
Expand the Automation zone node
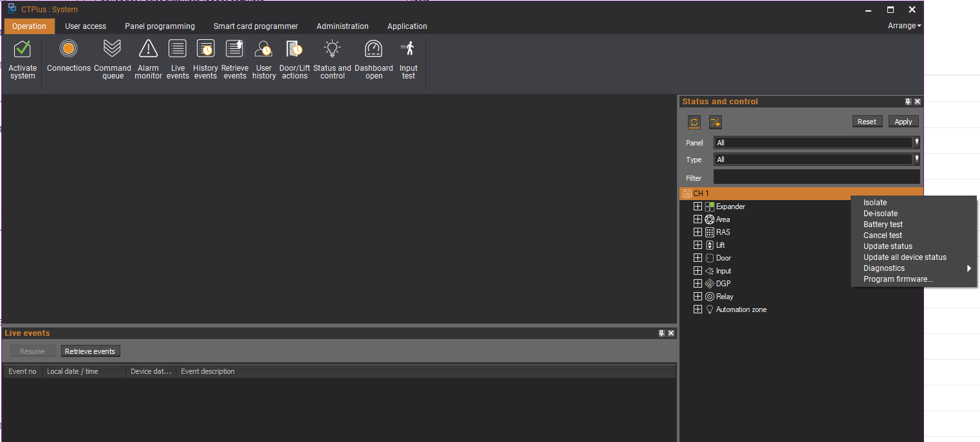(x=698, y=309)
